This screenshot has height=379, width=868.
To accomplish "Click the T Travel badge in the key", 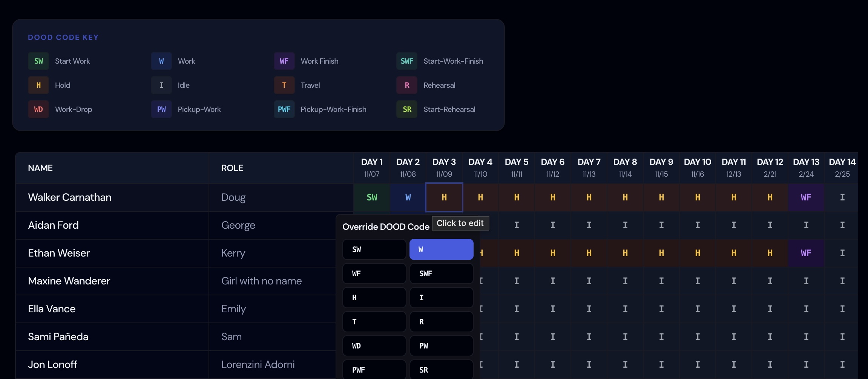I will [x=284, y=85].
